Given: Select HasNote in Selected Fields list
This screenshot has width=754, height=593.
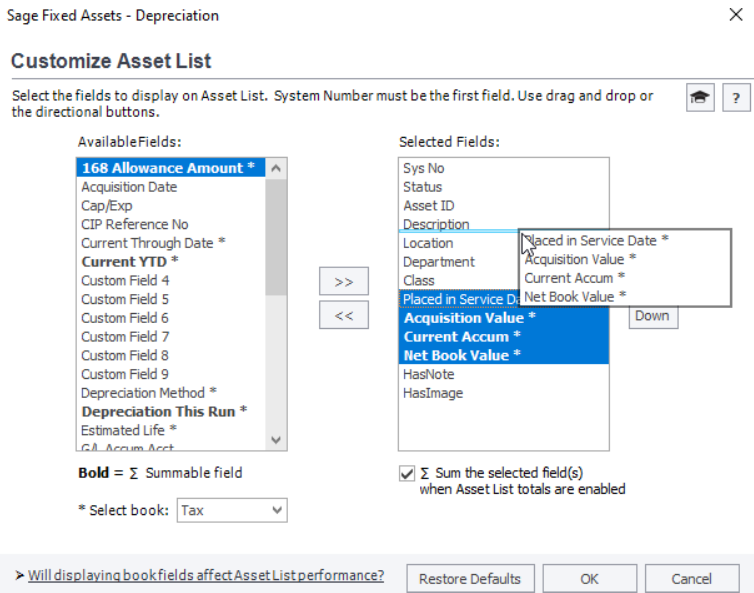Looking at the screenshot, I should click(x=428, y=374).
